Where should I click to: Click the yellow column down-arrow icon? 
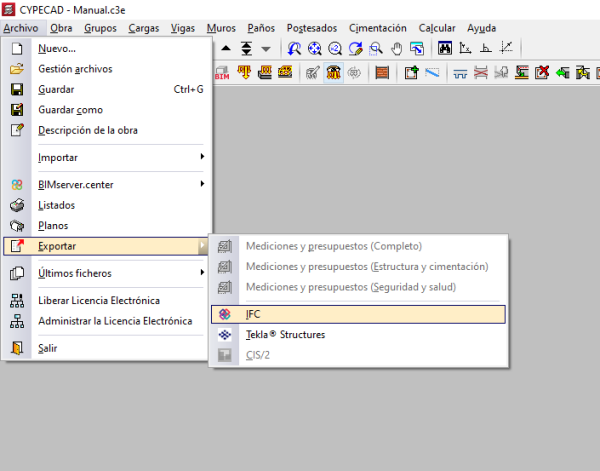click(x=244, y=72)
